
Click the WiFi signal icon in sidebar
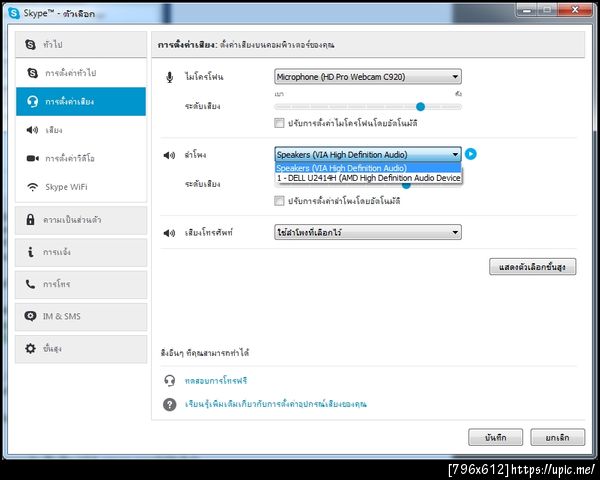pyautogui.click(x=33, y=187)
